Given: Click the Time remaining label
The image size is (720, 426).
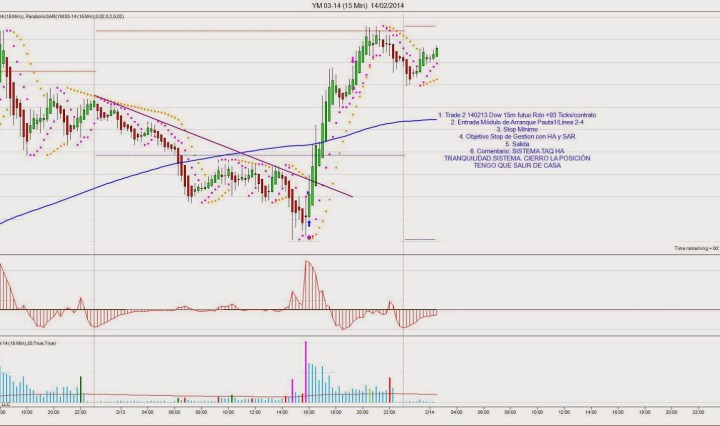Looking at the screenshot, I should (696, 247).
